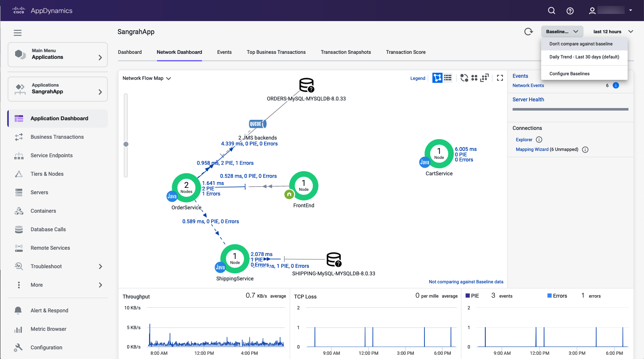Image resolution: width=644 pixels, height=359 pixels.
Task: Open the user account profile icon
Action: 592,11
